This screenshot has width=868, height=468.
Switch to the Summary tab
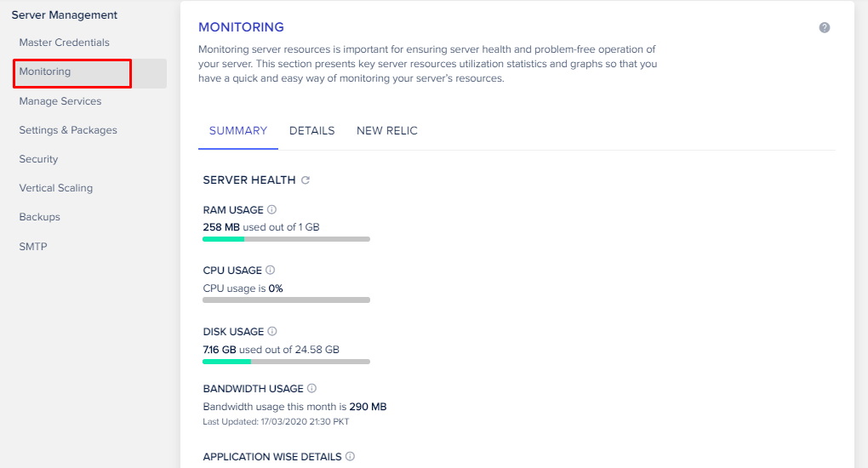(238, 131)
